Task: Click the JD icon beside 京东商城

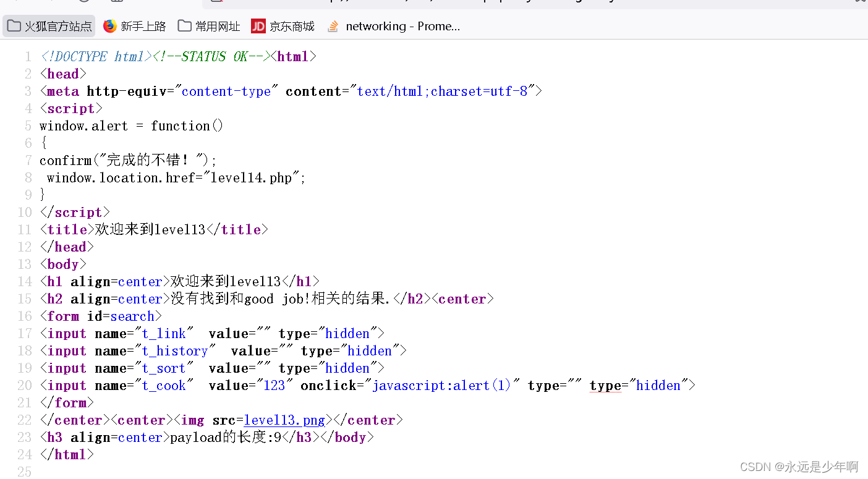Action: (x=258, y=26)
